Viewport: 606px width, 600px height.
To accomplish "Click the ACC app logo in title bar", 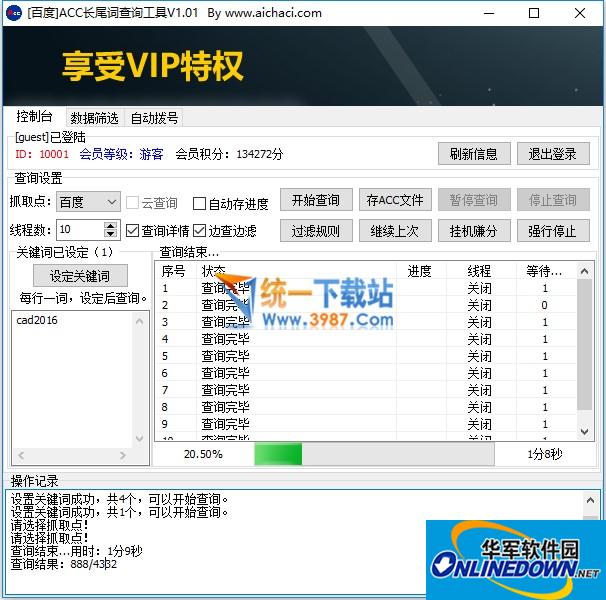I will (14, 13).
